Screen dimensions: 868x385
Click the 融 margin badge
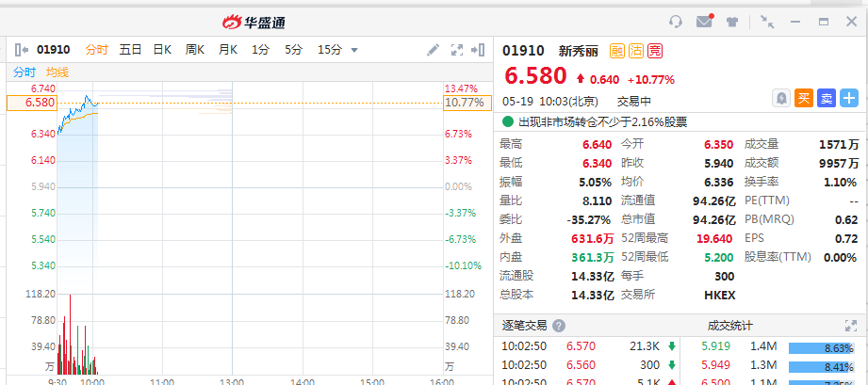point(617,52)
